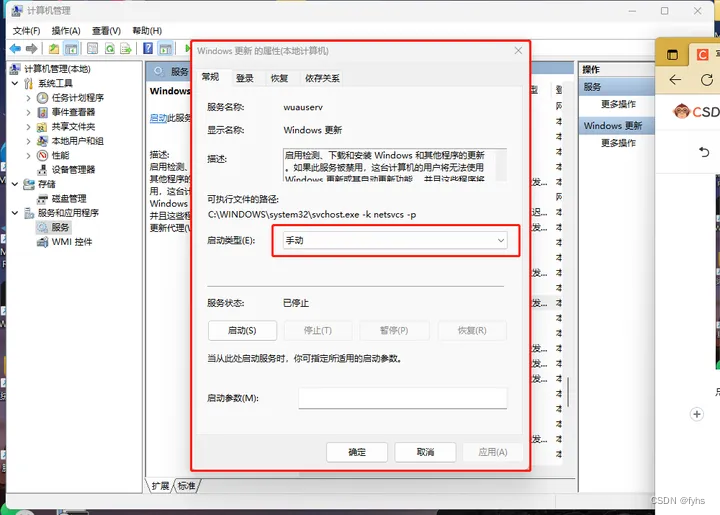The image size is (720, 515).
Task: Close the Windows 更新 properties dialog
Action: coord(518,50)
